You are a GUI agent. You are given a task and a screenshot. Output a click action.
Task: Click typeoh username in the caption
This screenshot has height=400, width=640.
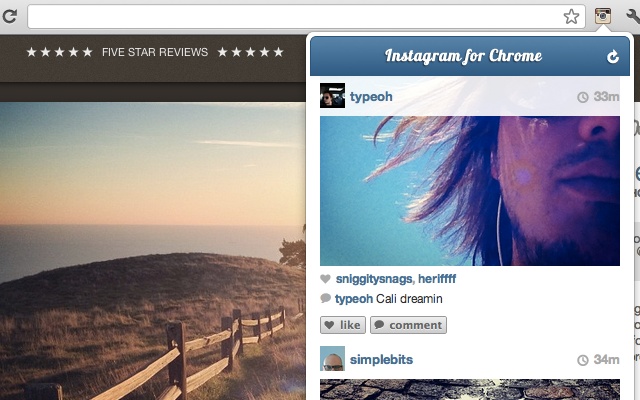[353, 299]
